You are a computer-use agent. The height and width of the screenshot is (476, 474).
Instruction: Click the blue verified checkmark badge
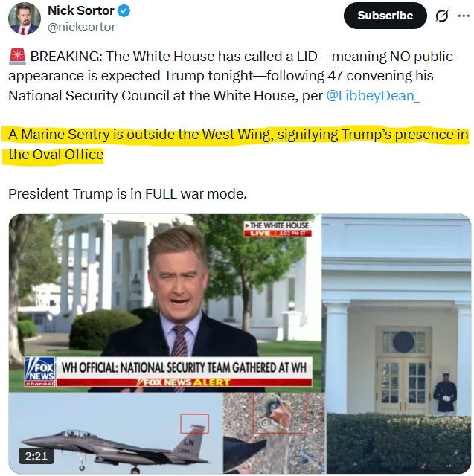coord(124,11)
